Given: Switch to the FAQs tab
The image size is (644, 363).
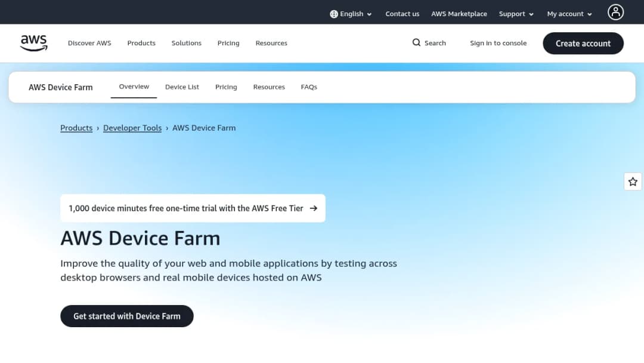Looking at the screenshot, I should pyautogui.click(x=309, y=87).
